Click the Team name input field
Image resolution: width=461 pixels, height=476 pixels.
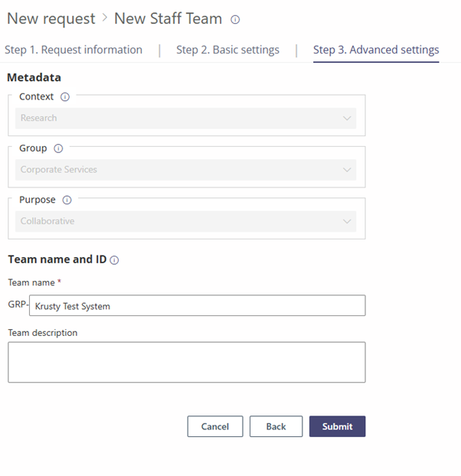[x=197, y=306]
